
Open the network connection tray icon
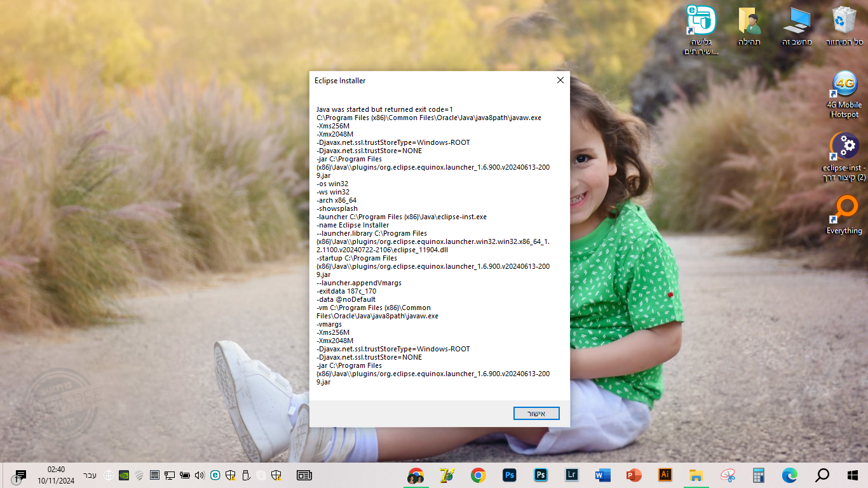click(170, 475)
